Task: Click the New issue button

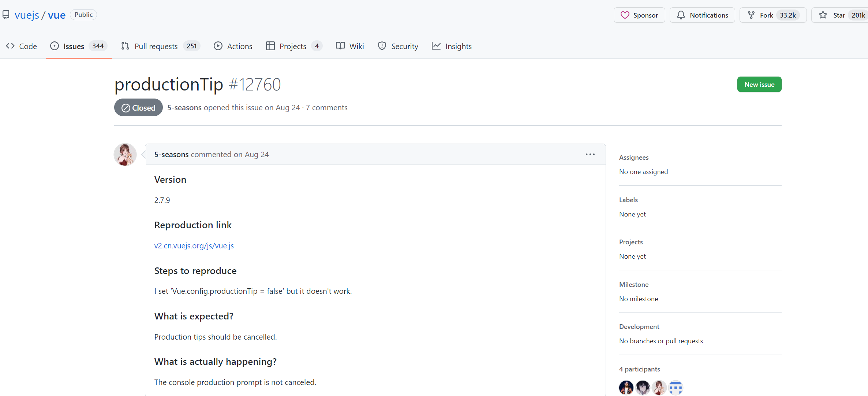Action: tap(759, 85)
